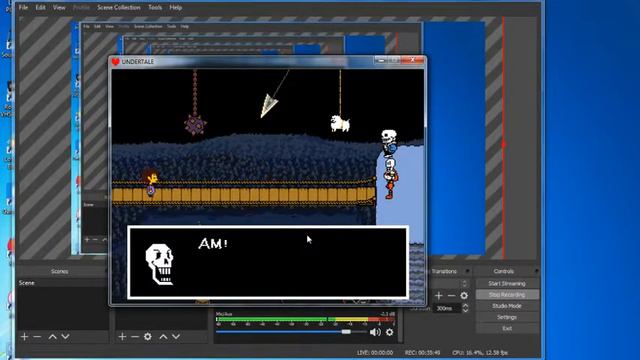Click the Frisk character on the bridge

pos(151,182)
